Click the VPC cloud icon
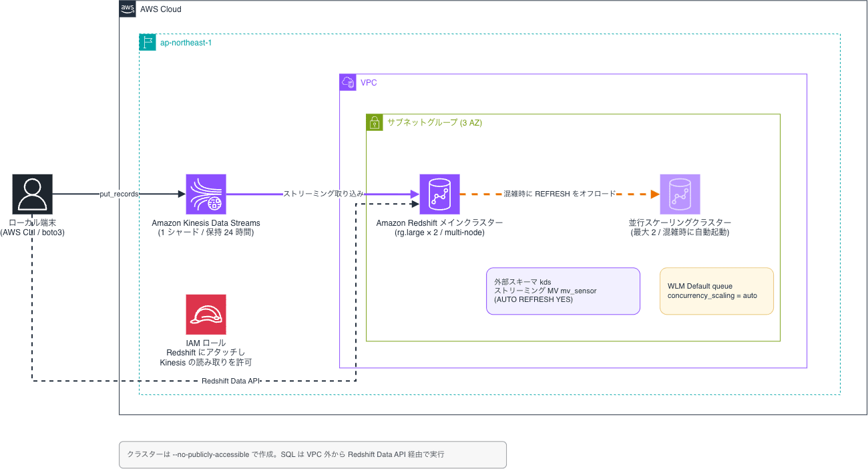Viewport: 868px width, 469px height. tap(348, 82)
